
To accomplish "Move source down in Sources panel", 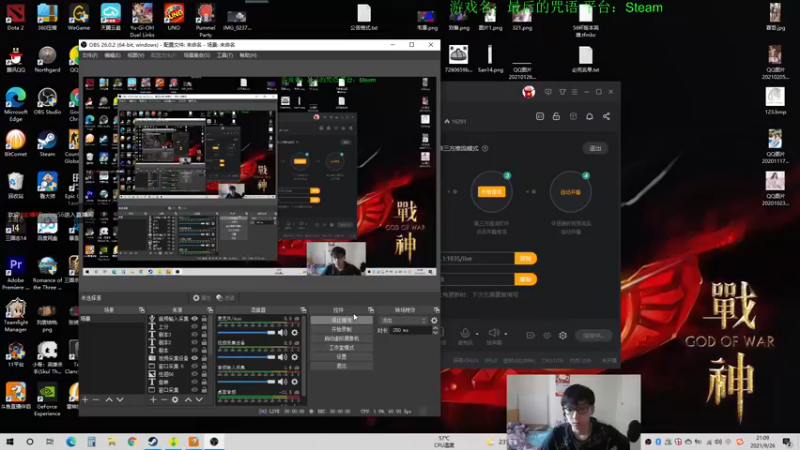I will 199,400.
